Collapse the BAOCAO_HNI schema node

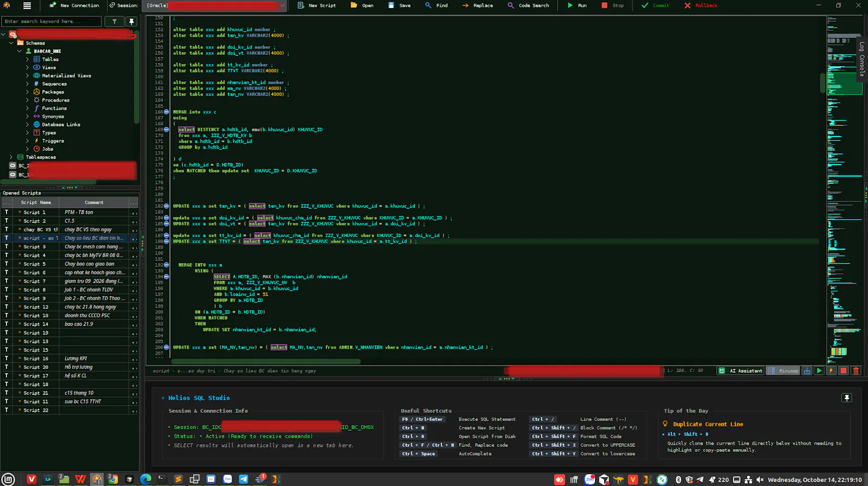click(x=20, y=51)
